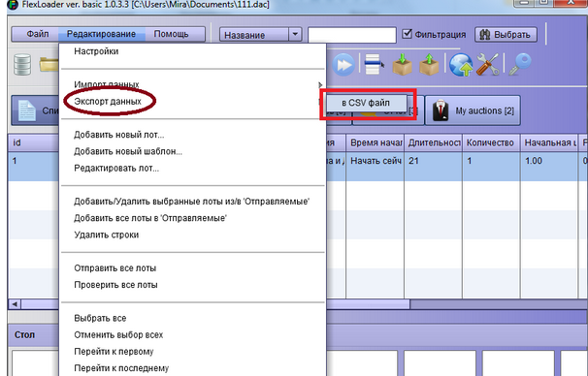Switch to the My auctions [2] tab
Screen dimensions: 588x376
click(473, 110)
